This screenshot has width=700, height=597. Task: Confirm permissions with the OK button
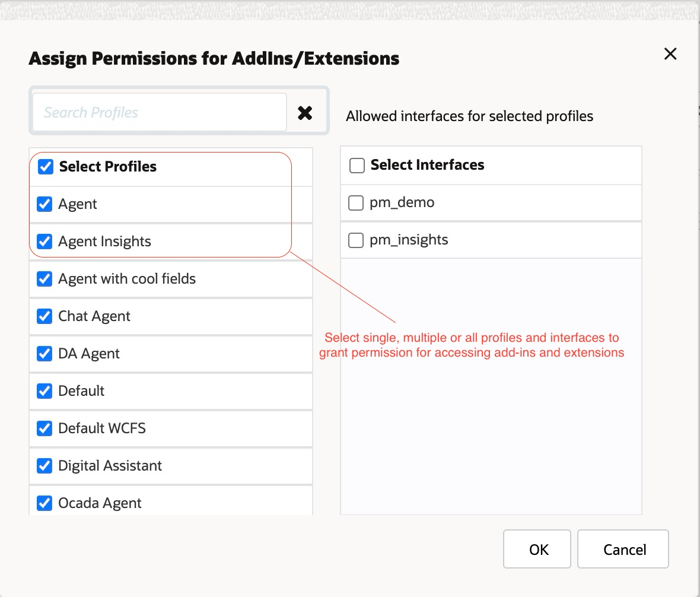click(x=537, y=549)
